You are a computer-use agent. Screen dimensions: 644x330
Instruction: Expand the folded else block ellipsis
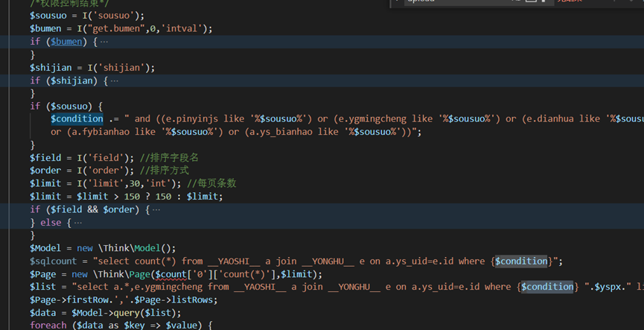pos(78,223)
